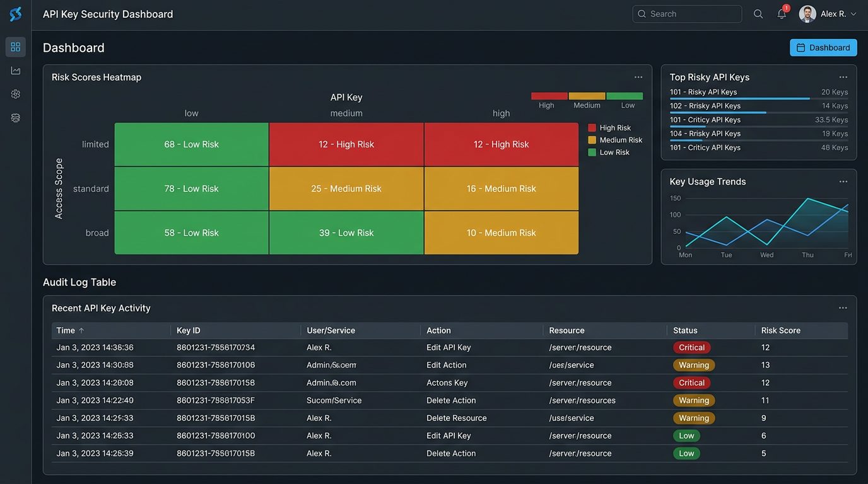Toggle the High Risk legend entry
The height and width of the screenshot is (484, 868).
pos(609,128)
